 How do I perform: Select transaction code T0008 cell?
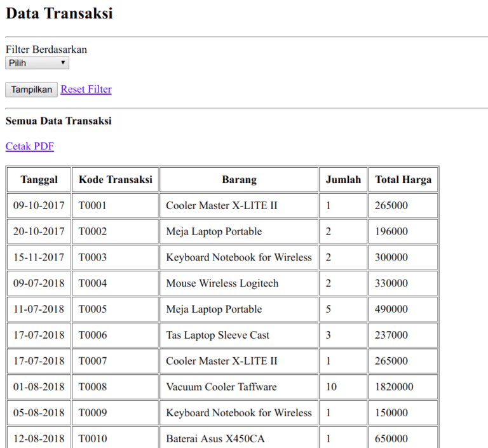coord(115,386)
